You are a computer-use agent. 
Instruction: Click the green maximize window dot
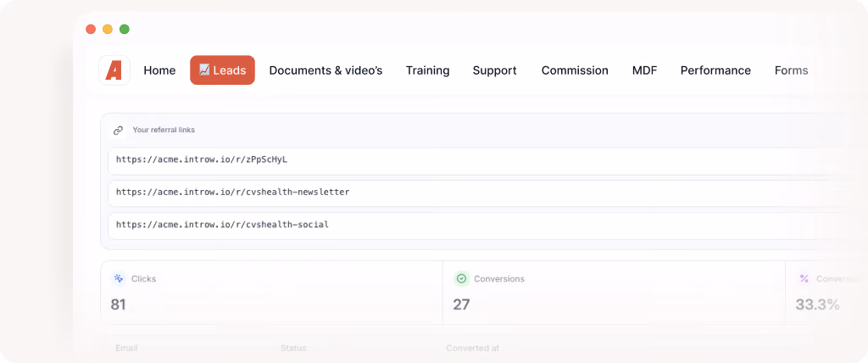(x=125, y=30)
